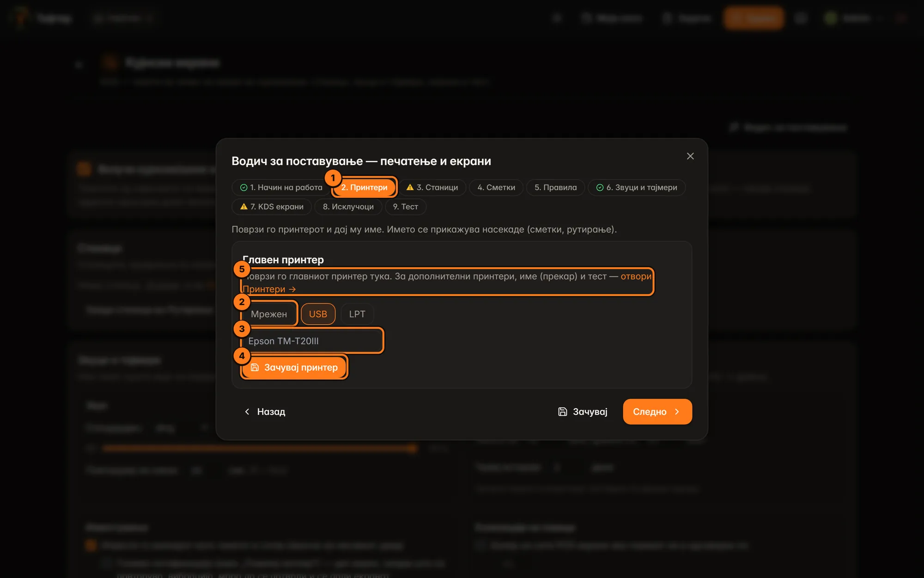The width and height of the screenshot is (924, 578).
Task: Open the 4. Сметки step
Action: [496, 187]
